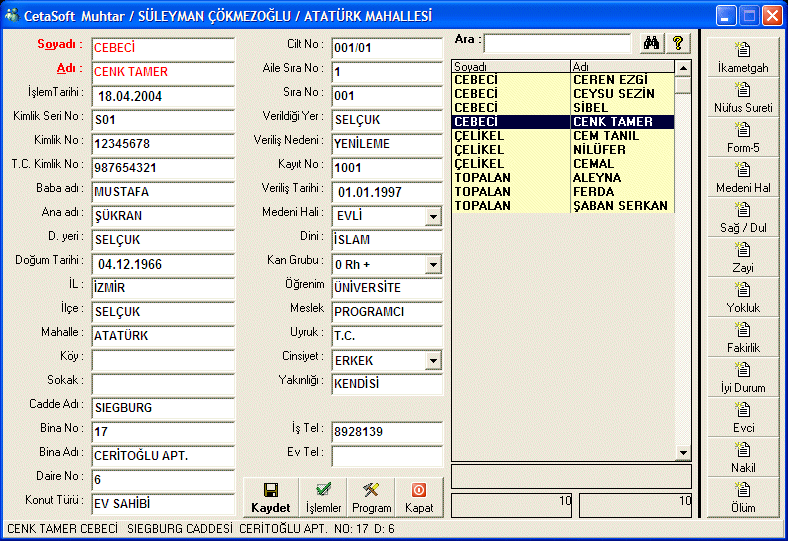Click the Nakil button in sidebar
Image resolution: width=788 pixels, height=541 pixels.
point(742,457)
